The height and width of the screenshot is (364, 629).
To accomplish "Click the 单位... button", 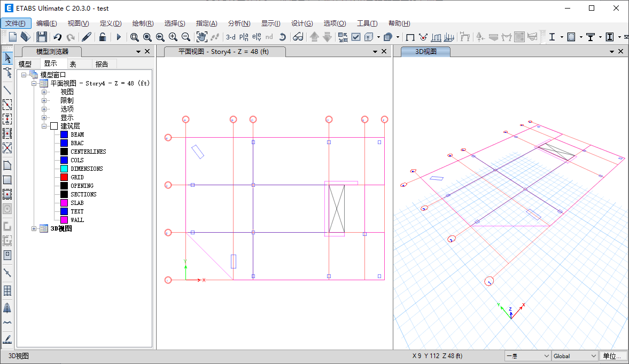I will [612, 356].
